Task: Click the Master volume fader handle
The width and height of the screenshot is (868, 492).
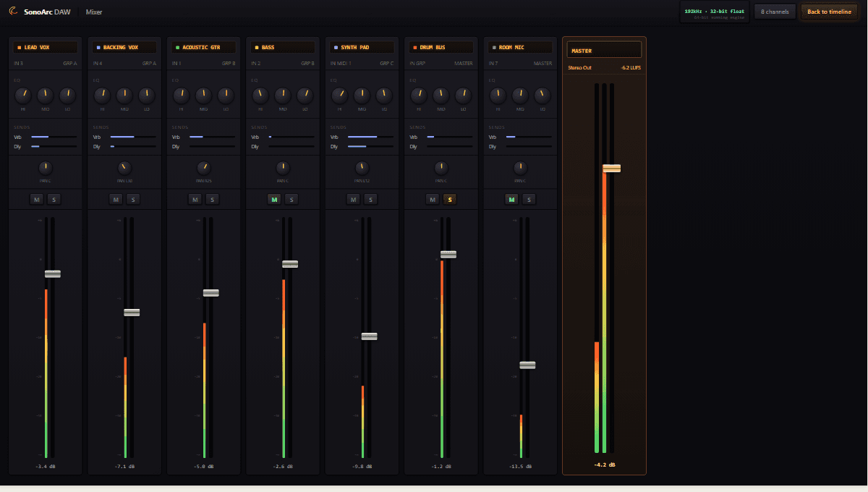Action: 611,168
